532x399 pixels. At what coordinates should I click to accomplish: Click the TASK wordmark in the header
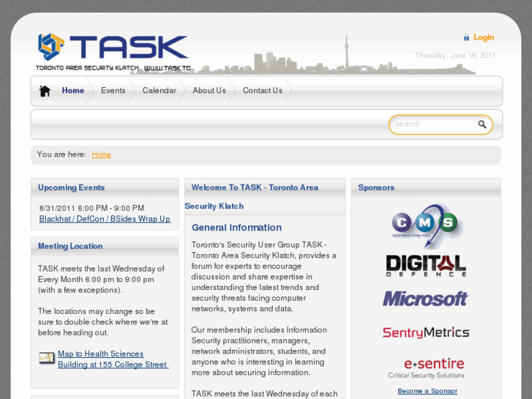click(x=129, y=47)
